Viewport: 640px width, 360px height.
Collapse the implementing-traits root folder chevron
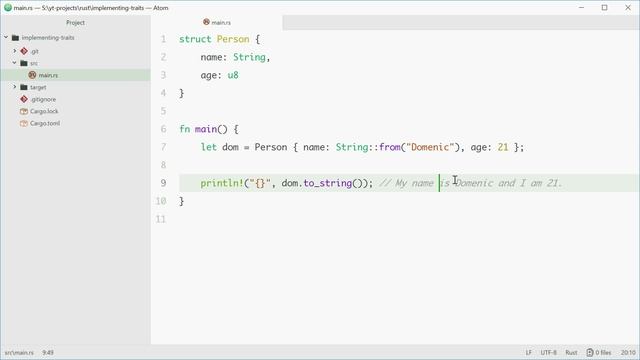click(x=6, y=38)
